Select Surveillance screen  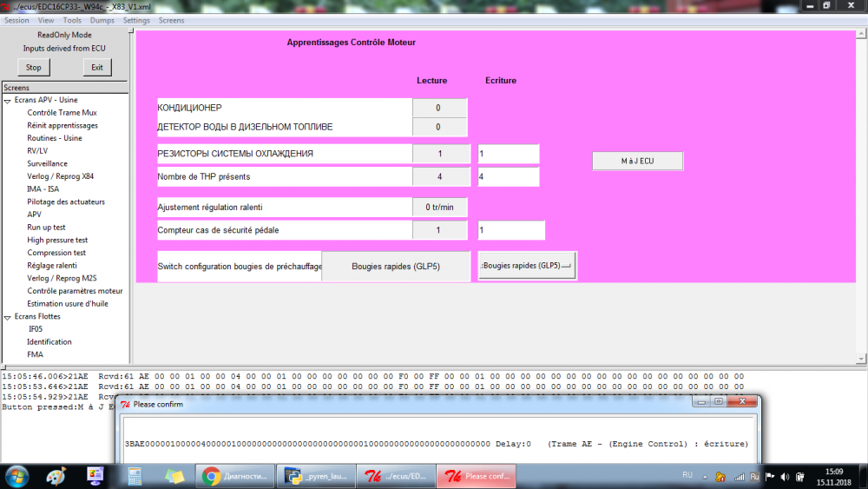click(x=47, y=163)
